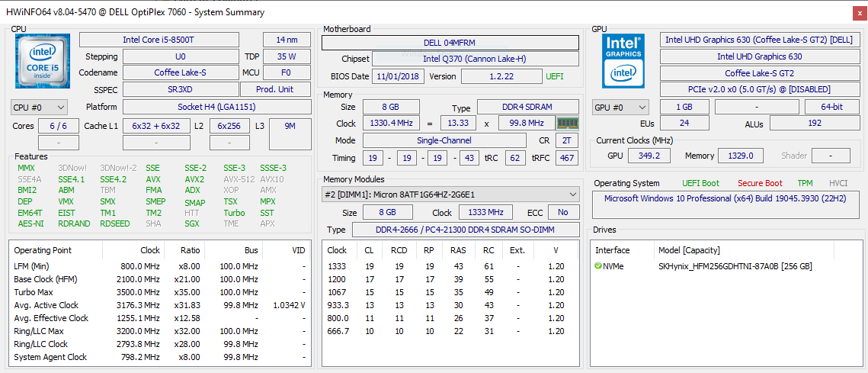Click the cores 6 / 6 field
868x373 pixels.
[59, 127]
